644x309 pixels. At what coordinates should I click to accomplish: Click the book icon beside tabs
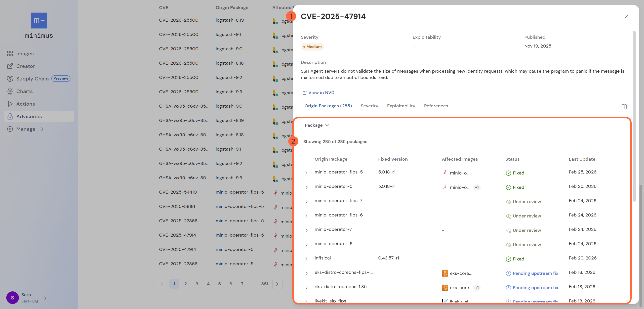coord(624,106)
